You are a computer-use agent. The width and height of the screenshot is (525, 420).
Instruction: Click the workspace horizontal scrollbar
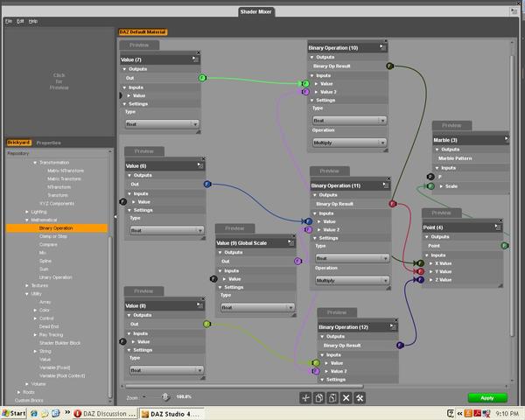pos(244,386)
